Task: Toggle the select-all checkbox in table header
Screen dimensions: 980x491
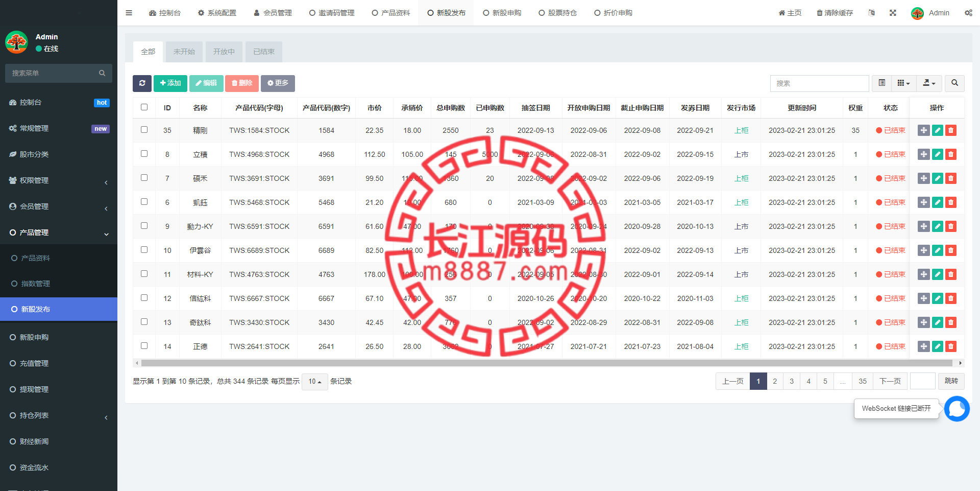Action: pos(144,107)
